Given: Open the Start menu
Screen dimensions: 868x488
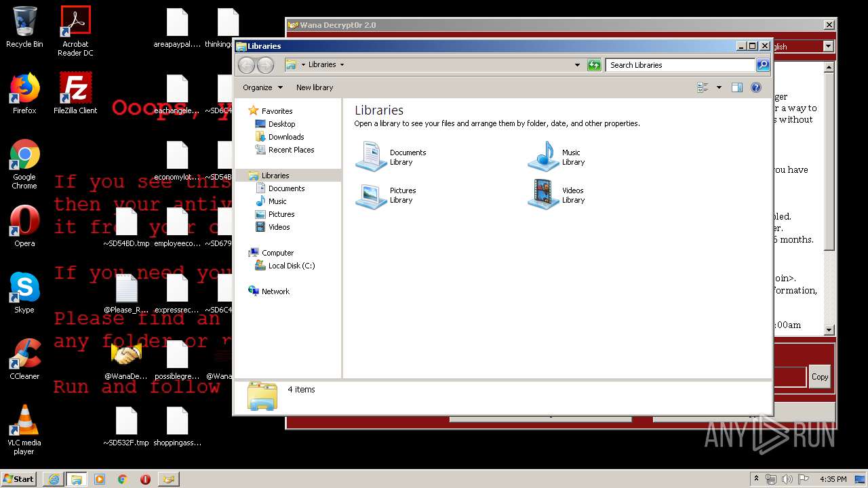Looking at the screenshot, I should coord(19,479).
